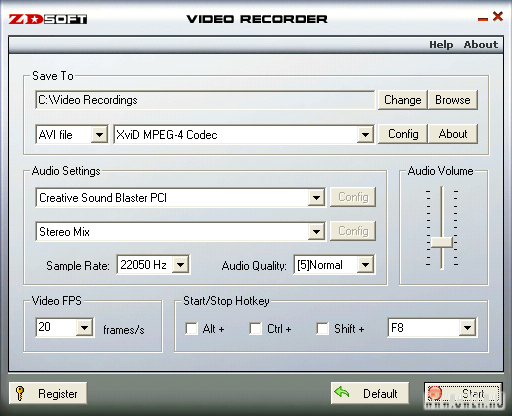Click the save path field C:\Video Recordings

click(x=205, y=100)
